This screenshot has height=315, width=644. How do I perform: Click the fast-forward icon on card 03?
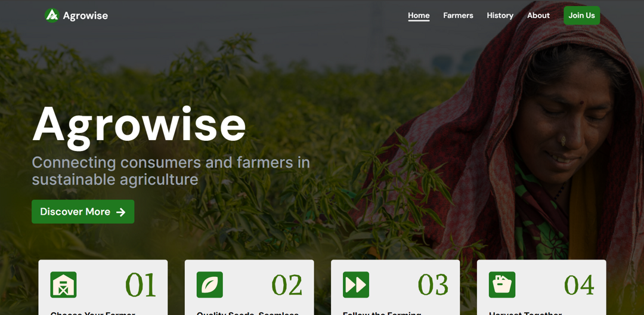pyautogui.click(x=355, y=285)
